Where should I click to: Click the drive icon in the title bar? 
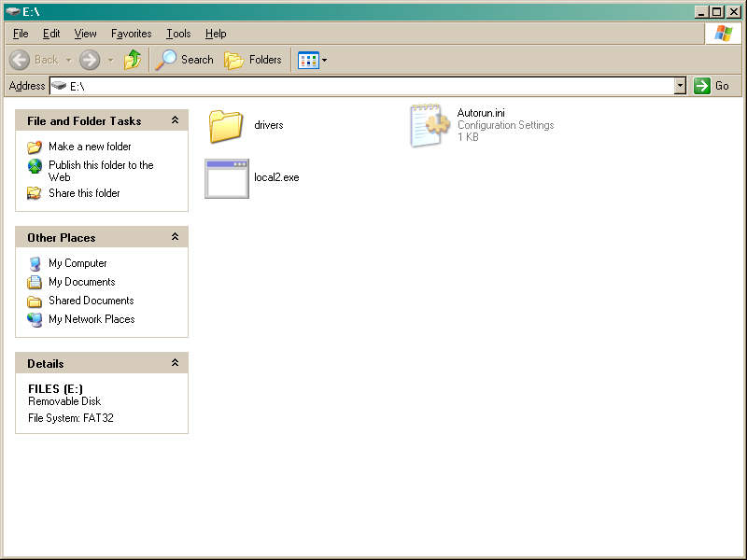[x=13, y=11]
